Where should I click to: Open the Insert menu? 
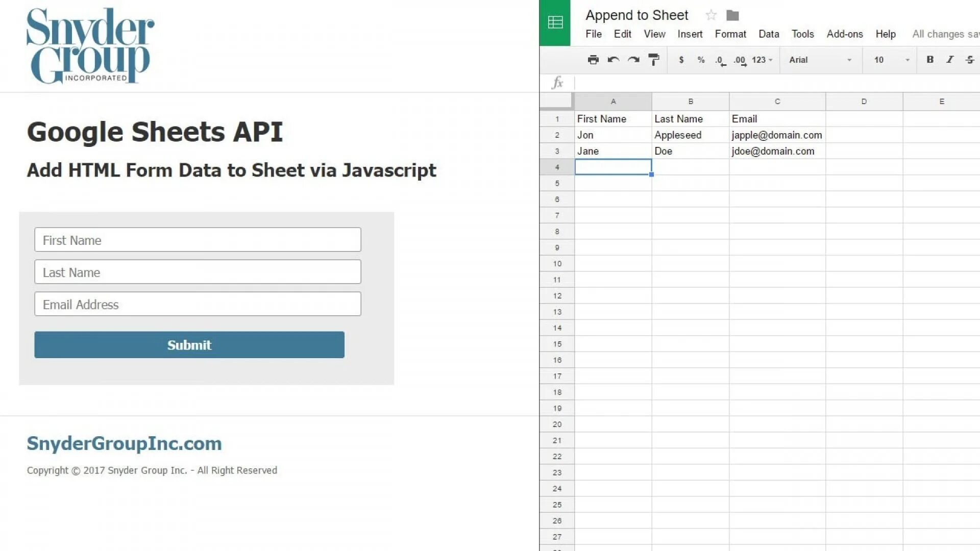tap(690, 34)
